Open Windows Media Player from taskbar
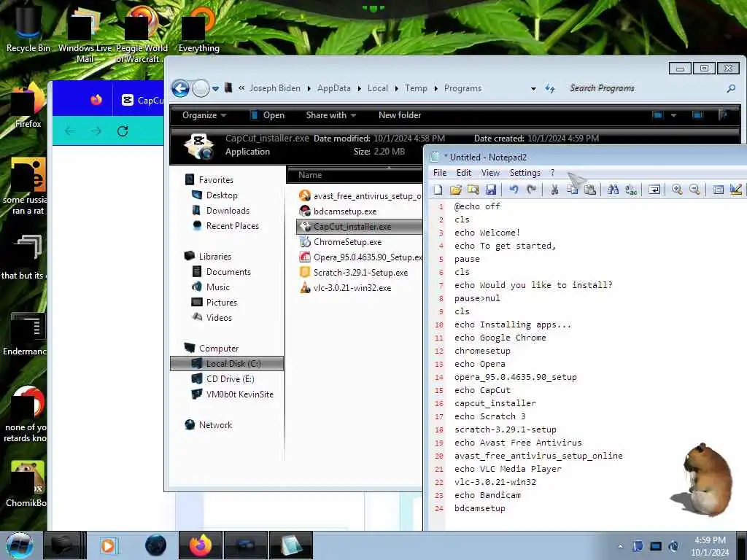The height and width of the screenshot is (560, 747). (x=108, y=545)
